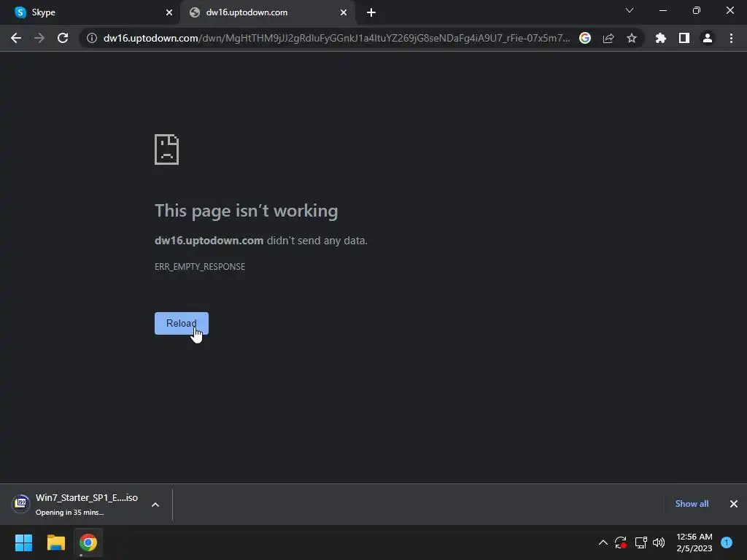This screenshot has height=560, width=747.
Task: Open volume control in tray
Action: pos(659,542)
